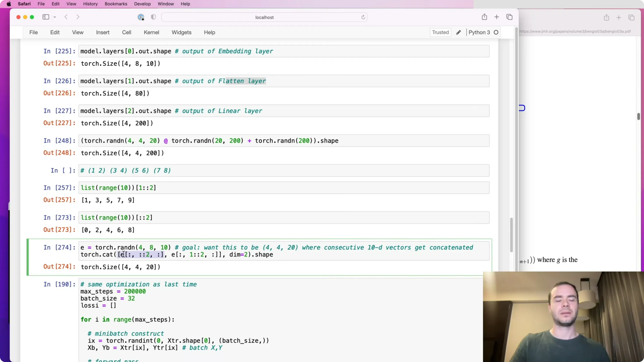Reload the localhost page
644x362 pixels.
point(363,17)
